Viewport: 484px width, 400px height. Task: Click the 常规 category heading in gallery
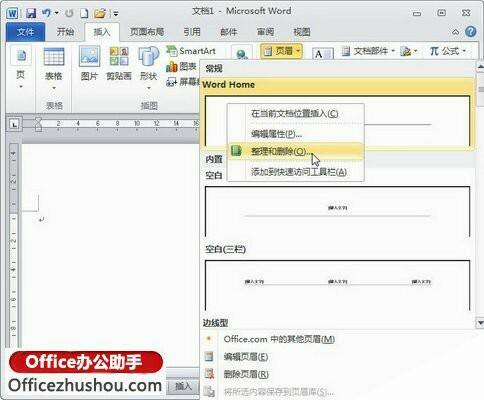pyautogui.click(x=214, y=69)
